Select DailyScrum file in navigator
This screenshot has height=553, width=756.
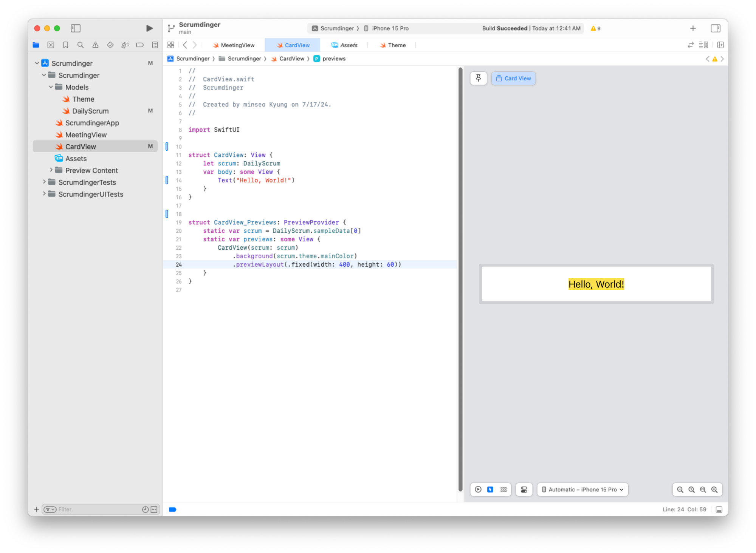coord(90,111)
